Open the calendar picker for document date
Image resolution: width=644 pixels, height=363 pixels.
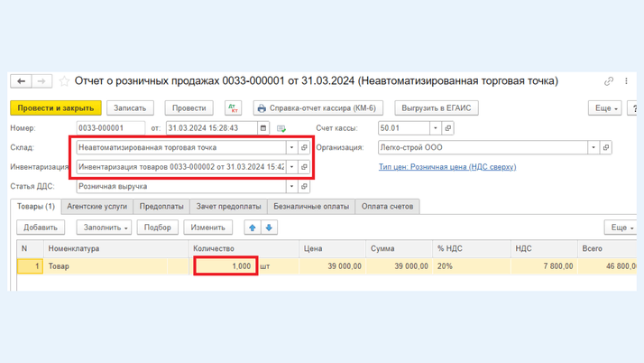pos(263,128)
